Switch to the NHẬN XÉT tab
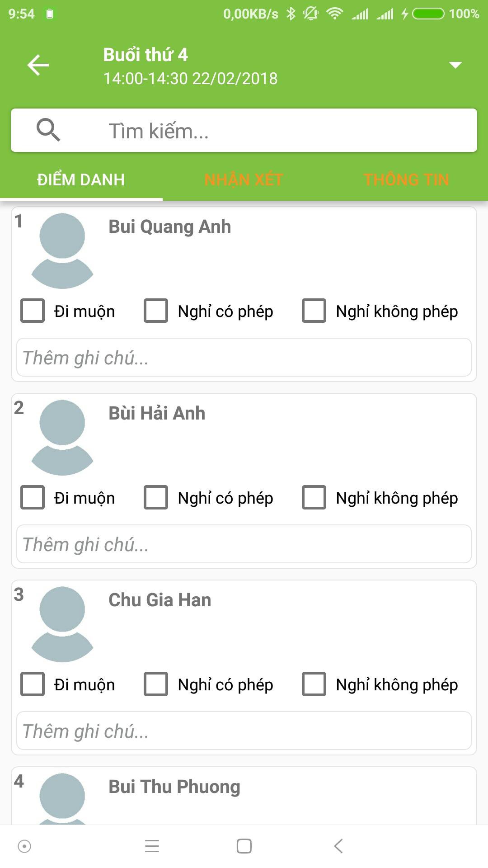 click(x=244, y=179)
